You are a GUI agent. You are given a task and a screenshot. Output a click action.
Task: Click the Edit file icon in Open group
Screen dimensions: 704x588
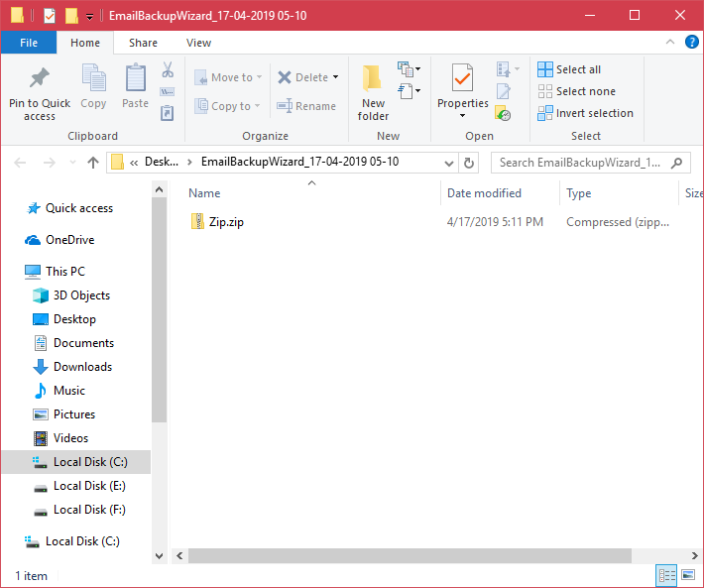(x=504, y=91)
